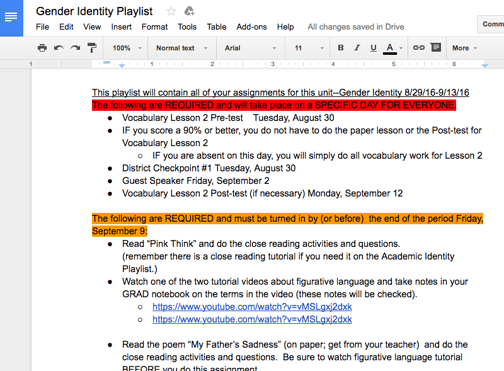This screenshot has width=504, height=371.
Task: Star the Gender Identity Playlist document
Action: 171,11
